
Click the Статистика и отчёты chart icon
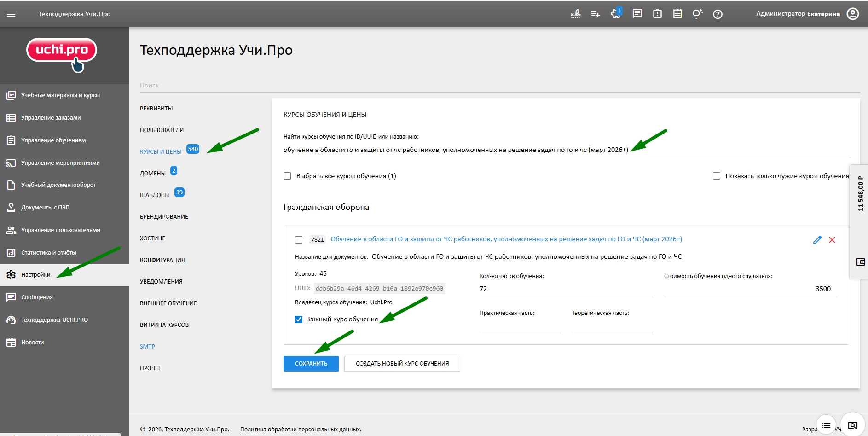(x=11, y=253)
